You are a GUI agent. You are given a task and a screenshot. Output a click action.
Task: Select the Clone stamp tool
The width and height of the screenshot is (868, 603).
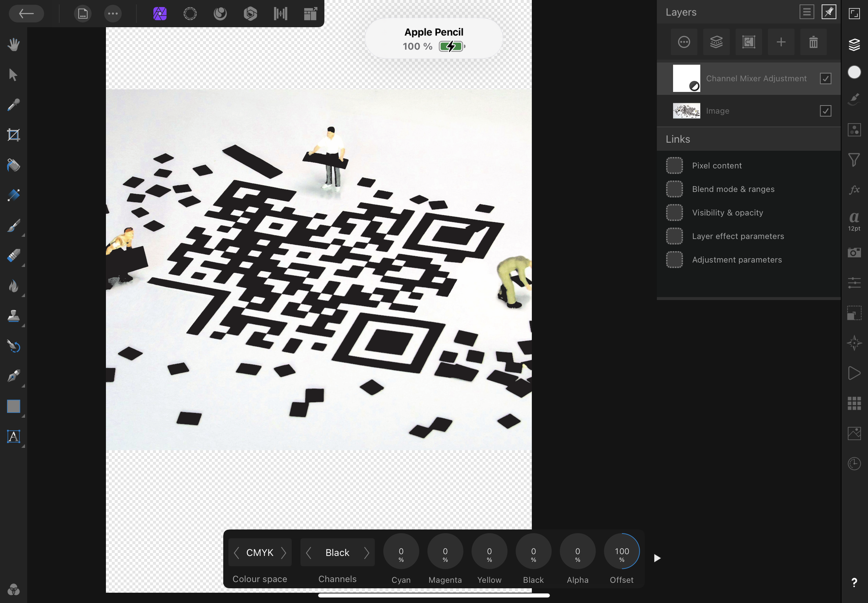tap(14, 316)
